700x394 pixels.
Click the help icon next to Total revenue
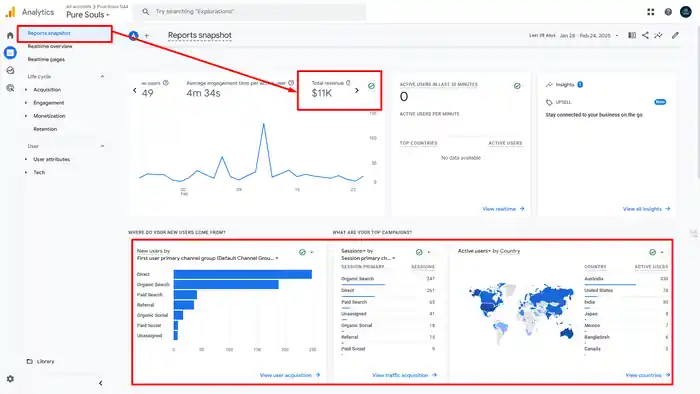tap(348, 83)
